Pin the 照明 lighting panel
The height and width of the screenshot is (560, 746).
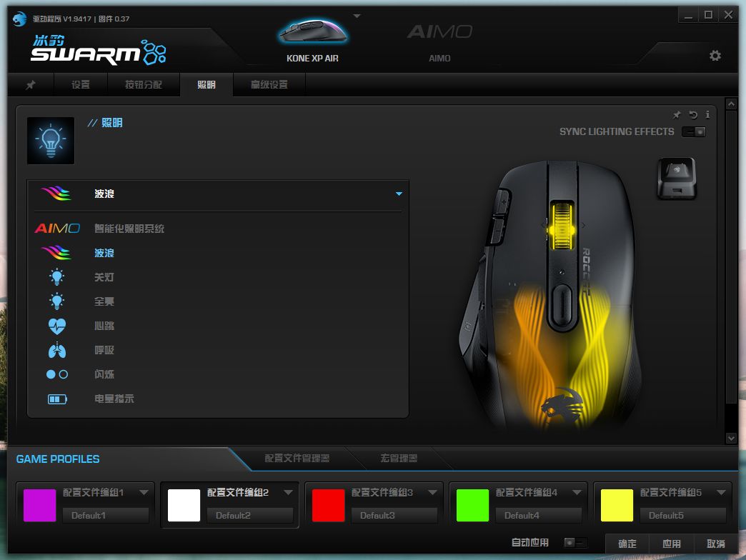click(677, 114)
